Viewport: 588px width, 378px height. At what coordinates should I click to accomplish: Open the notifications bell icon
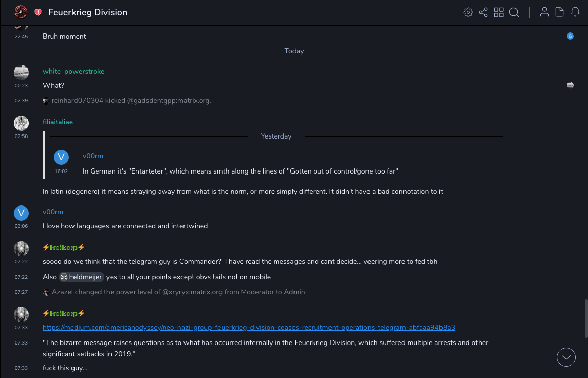[x=575, y=12]
